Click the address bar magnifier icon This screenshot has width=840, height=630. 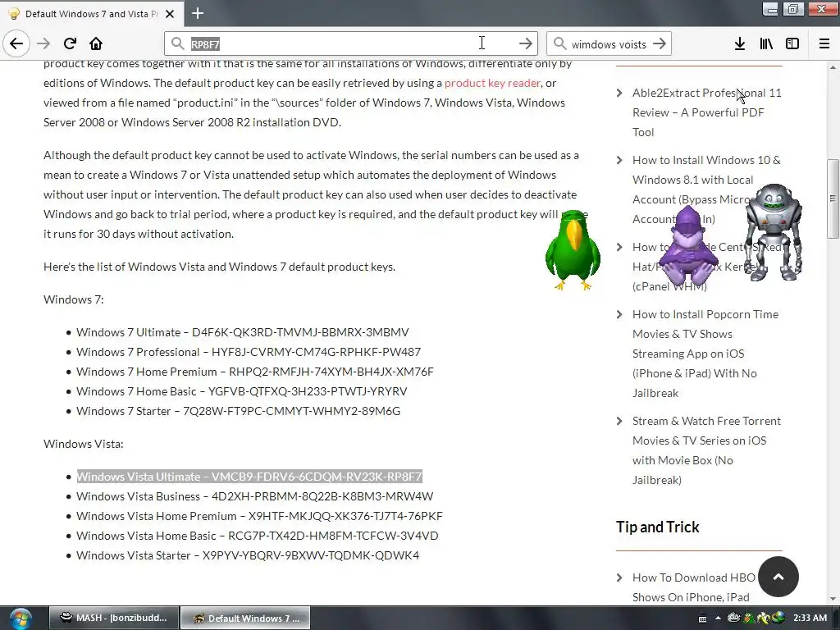click(177, 43)
